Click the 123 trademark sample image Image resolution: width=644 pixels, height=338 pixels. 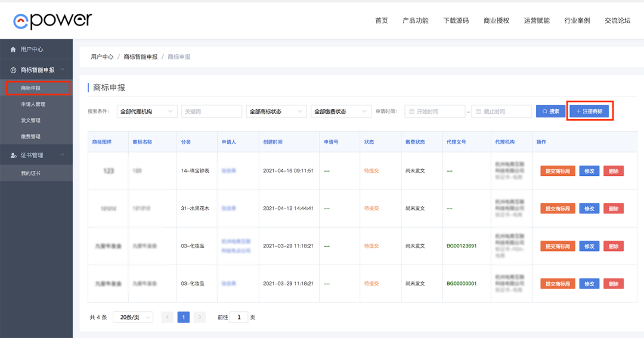[109, 171]
